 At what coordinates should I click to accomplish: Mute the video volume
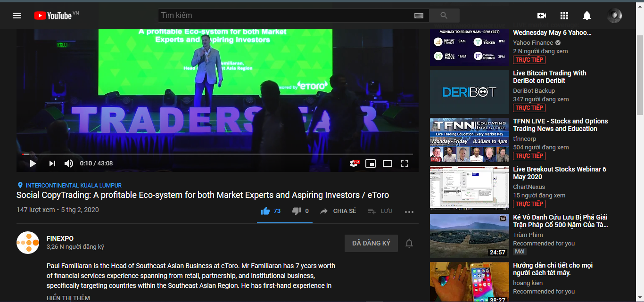click(69, 163)
